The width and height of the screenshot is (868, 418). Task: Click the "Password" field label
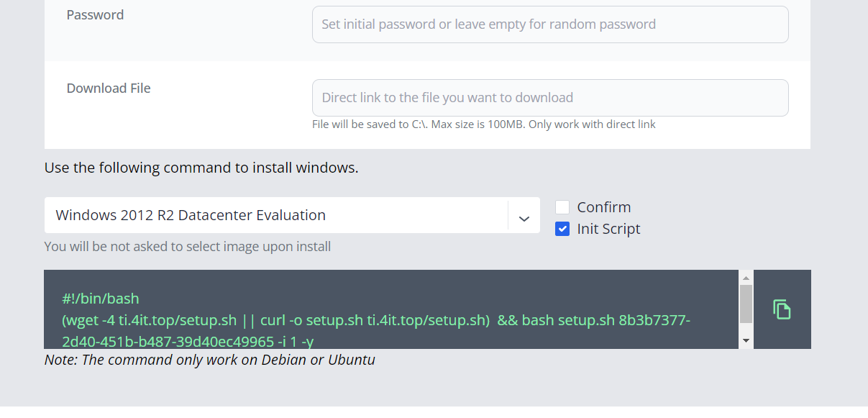click(95, 15)
